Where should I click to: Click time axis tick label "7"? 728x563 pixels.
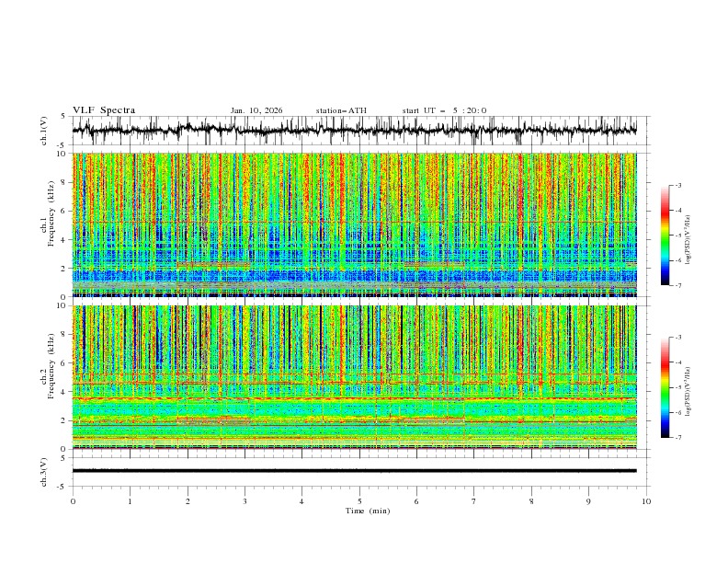pos(474,501)
